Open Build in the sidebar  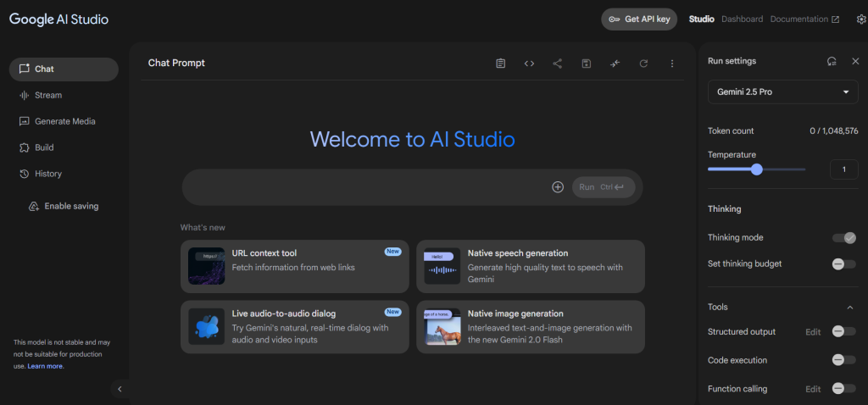pyautogui.click(x=64, y=147)
